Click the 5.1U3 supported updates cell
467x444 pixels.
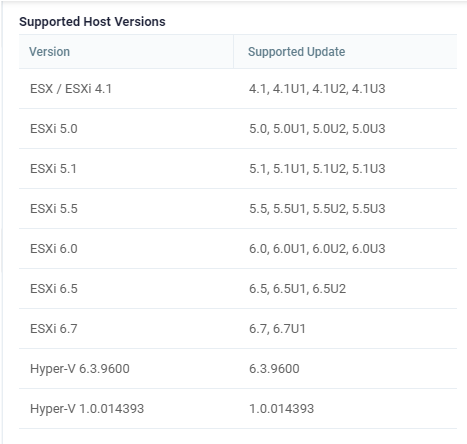[345, 169]
